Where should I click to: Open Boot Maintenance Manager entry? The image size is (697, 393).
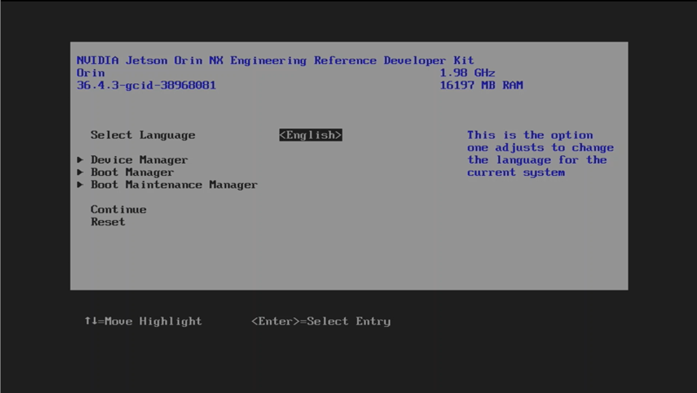coord(174,184)
